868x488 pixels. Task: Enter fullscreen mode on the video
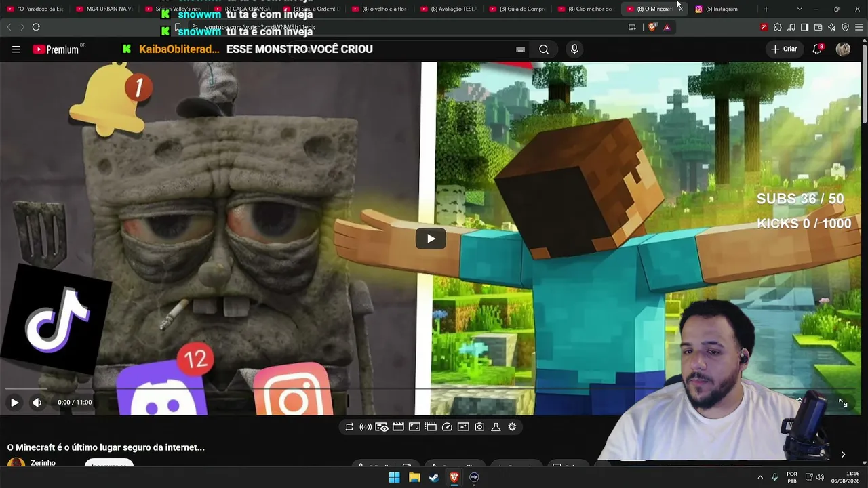pos(843,403)
